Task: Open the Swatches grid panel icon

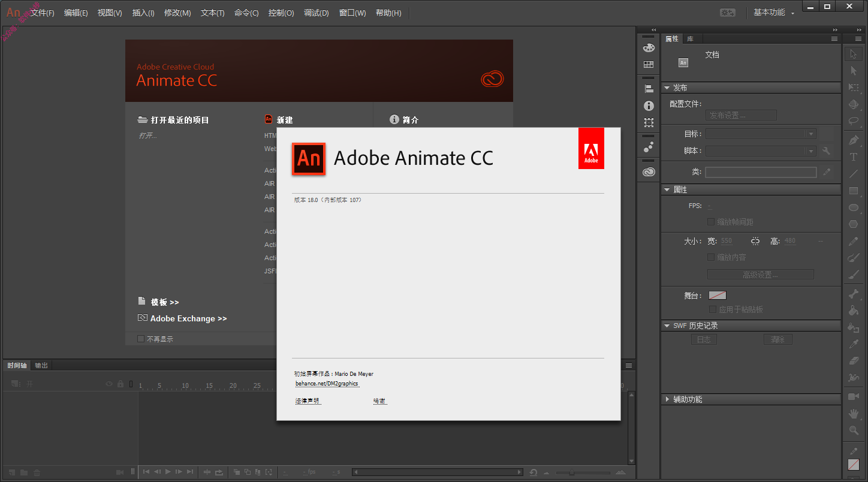Action: [649, 64]
